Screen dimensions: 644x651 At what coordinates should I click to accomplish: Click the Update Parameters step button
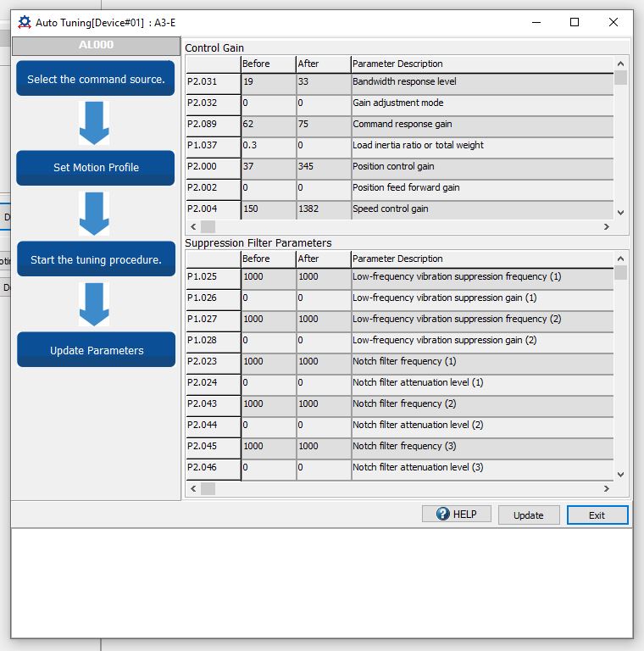[x=96, y=349]
